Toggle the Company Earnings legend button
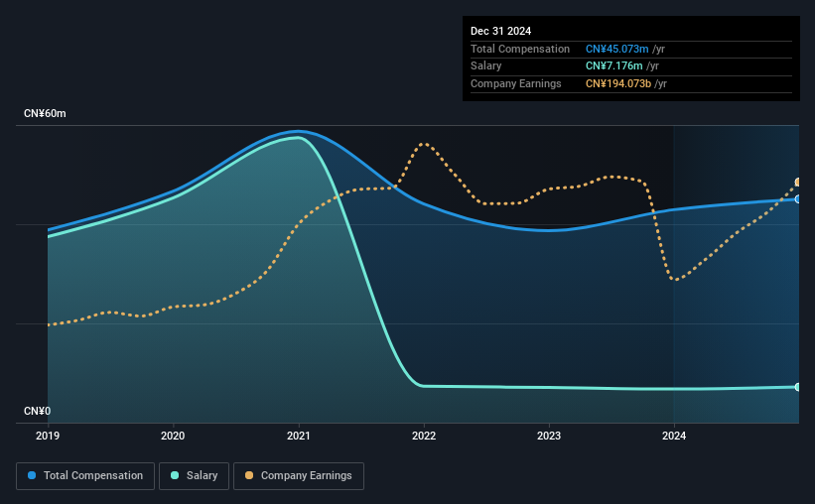Viewport: 815px width, 504px height. [299, 476]
